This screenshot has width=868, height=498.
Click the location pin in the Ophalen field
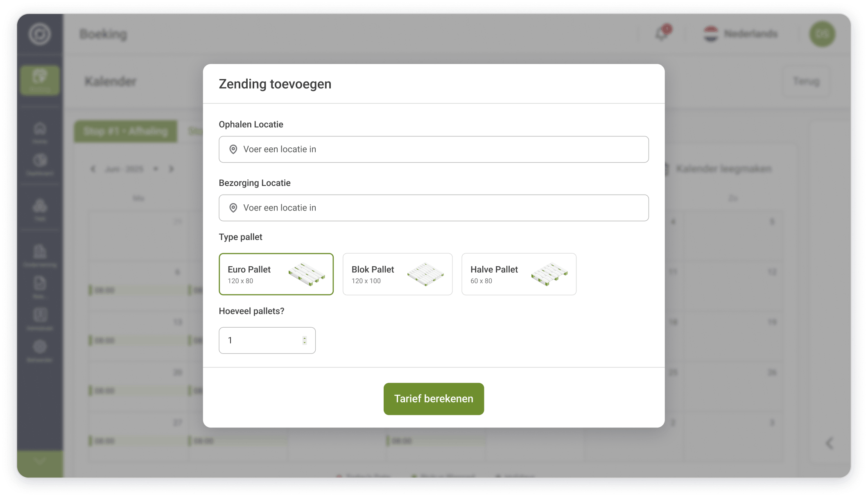click(233, 149)
